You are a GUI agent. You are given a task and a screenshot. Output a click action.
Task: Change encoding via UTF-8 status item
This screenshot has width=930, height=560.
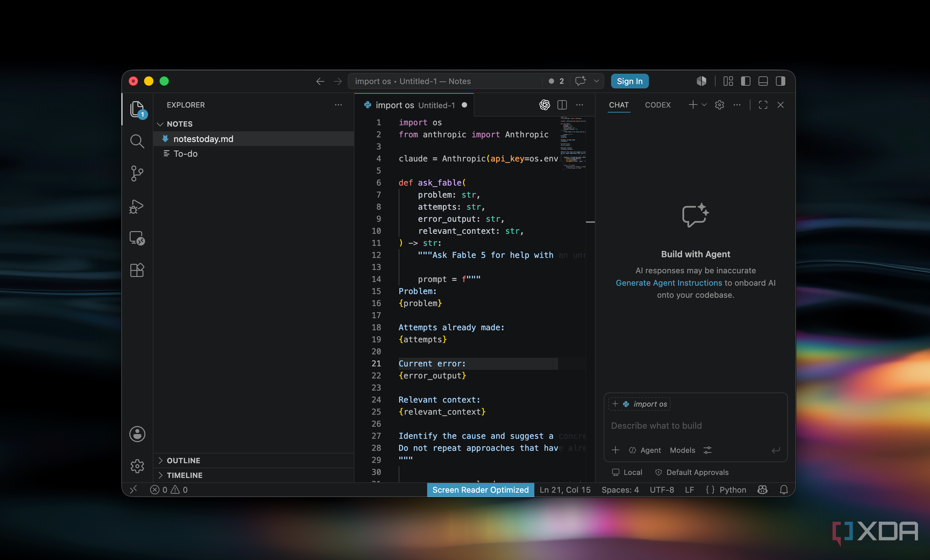pyautogui.click(x=662, y=489)
